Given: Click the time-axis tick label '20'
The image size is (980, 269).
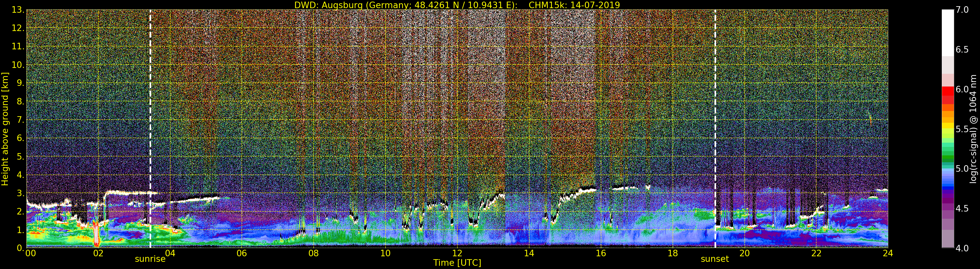Looking at the screenshot, I should (x=745, y=253).
